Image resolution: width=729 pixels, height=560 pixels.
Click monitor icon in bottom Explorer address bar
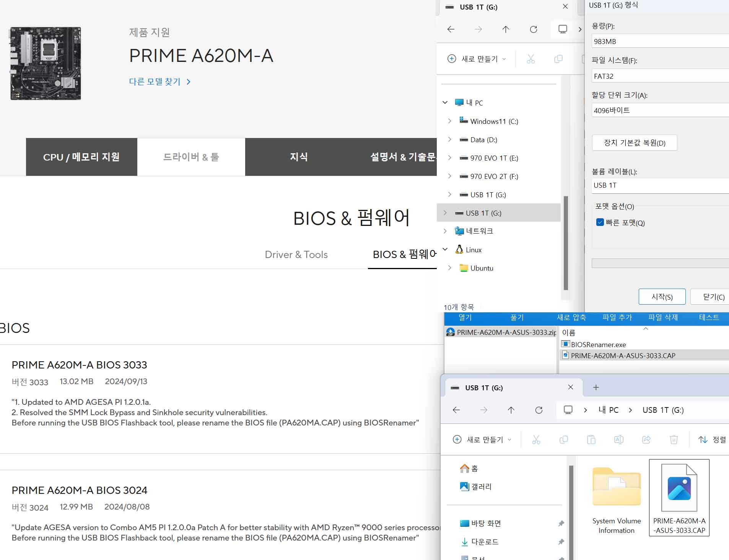click(568, 410)
